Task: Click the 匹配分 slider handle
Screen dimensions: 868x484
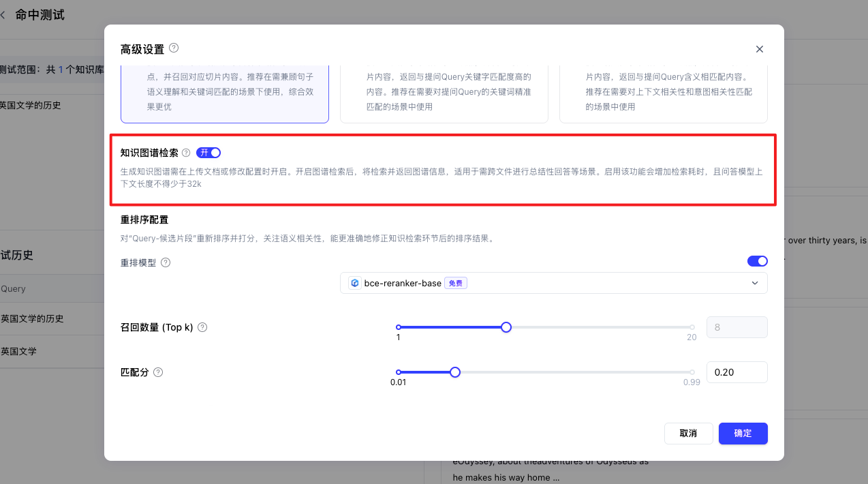Action: [x=455, y=372]
